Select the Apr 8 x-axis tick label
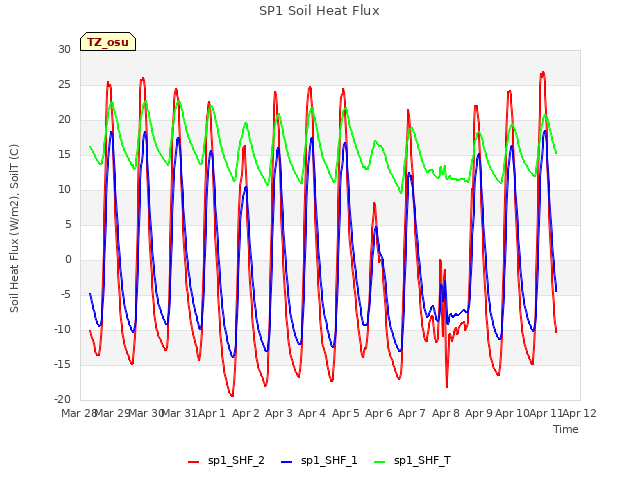 point(445,413)
